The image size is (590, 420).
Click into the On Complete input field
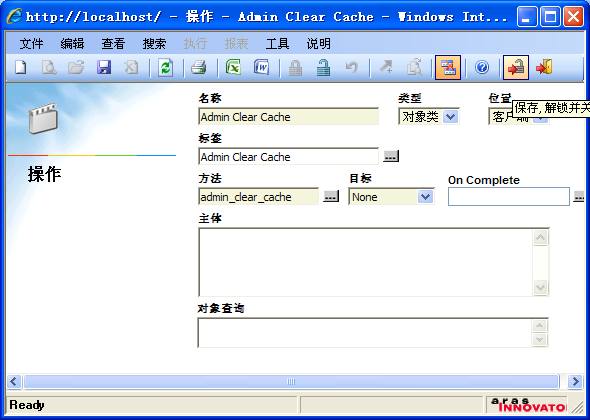pos(509,196)
